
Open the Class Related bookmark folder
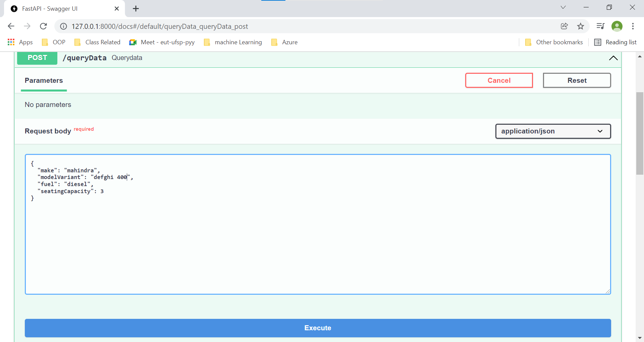[x=98, y=42]
